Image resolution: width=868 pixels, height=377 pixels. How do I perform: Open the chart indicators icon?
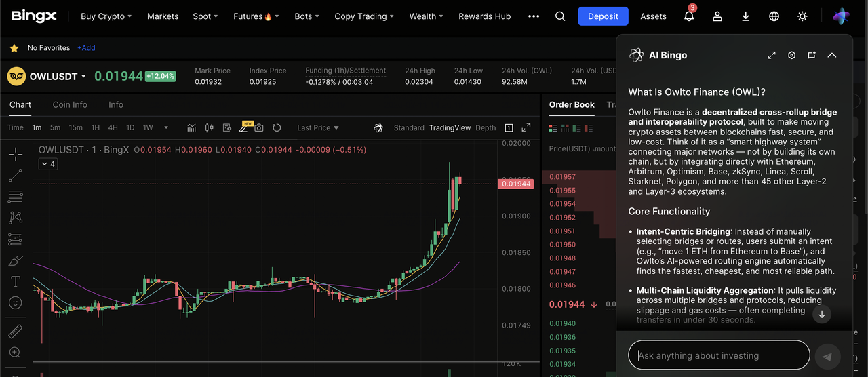[x=192, y=127]
